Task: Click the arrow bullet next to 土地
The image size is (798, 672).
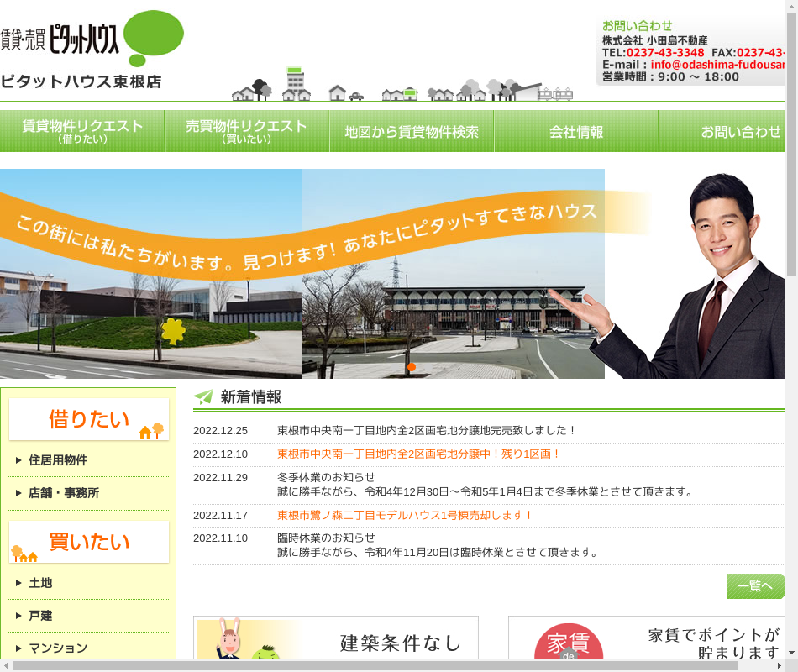Action: click(18, 583)
